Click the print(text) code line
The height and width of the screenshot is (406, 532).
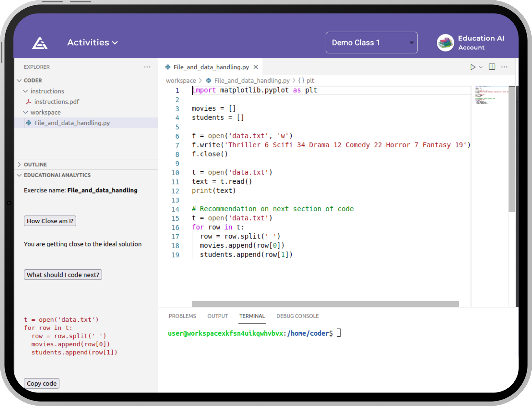point(214,191)
